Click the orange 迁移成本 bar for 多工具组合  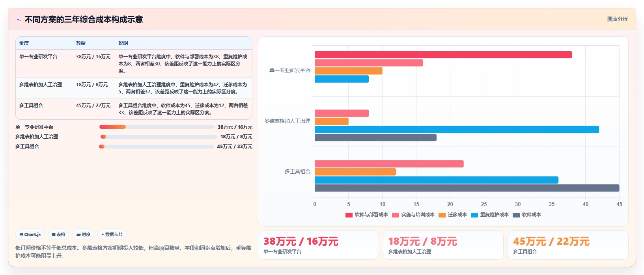355,172
